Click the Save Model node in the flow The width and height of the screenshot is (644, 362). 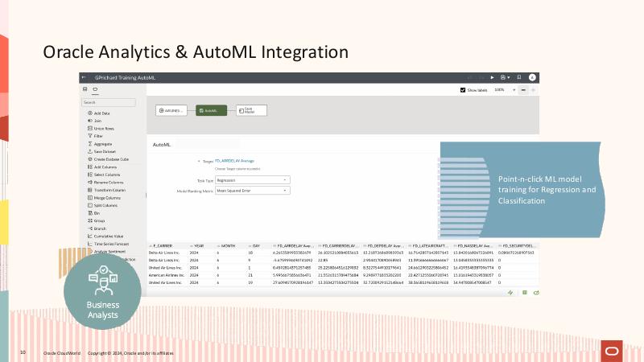click(x=251, y=110)
